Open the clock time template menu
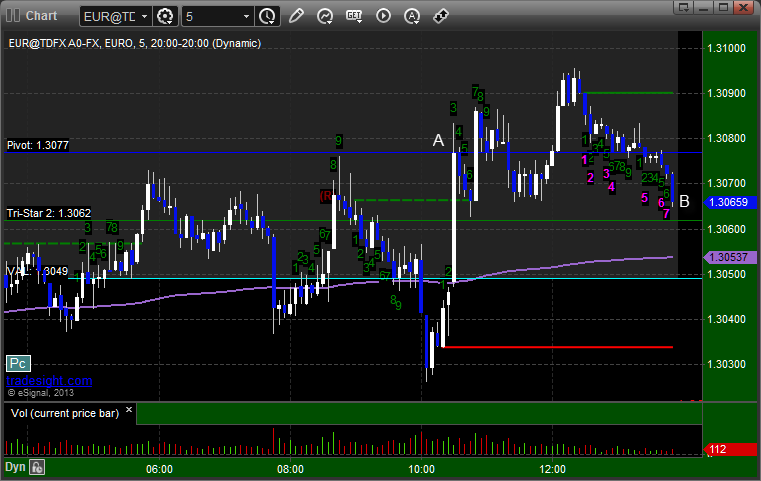This screenshot has height=481, width=761. coord(267,17)
